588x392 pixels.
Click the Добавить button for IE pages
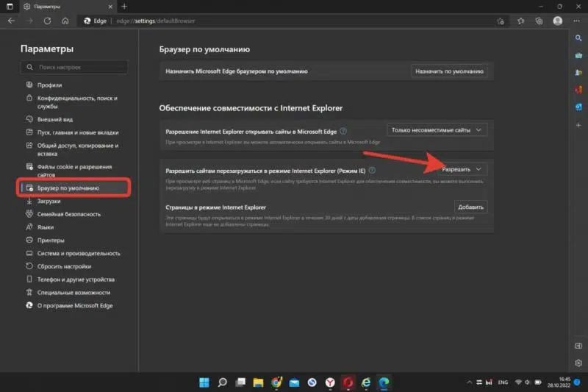(470, 207)
